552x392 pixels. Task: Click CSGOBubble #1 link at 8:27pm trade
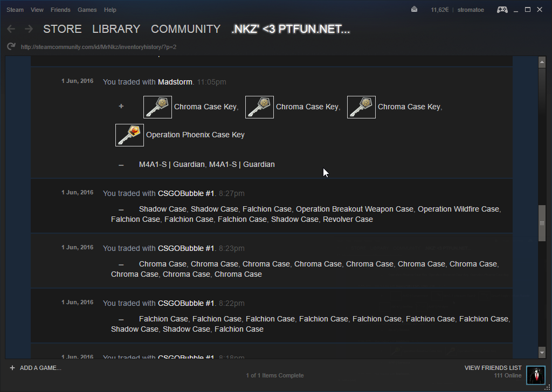(x=186, y=193)
